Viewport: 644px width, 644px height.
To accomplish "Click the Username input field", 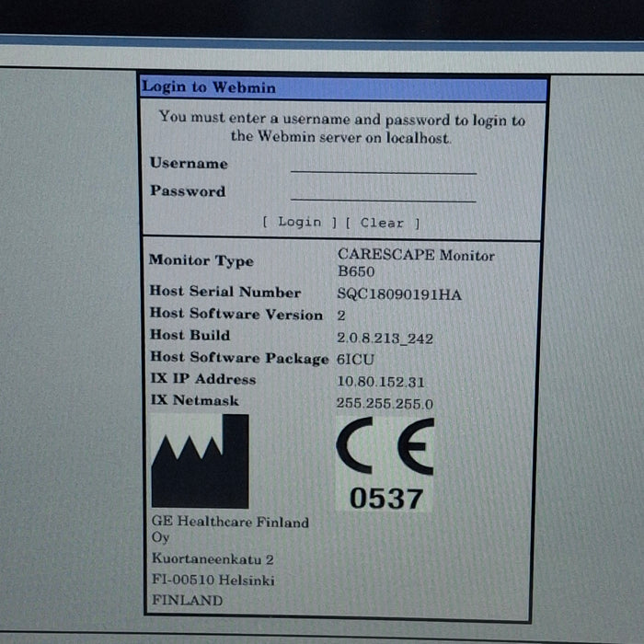I will click(384, 165).
